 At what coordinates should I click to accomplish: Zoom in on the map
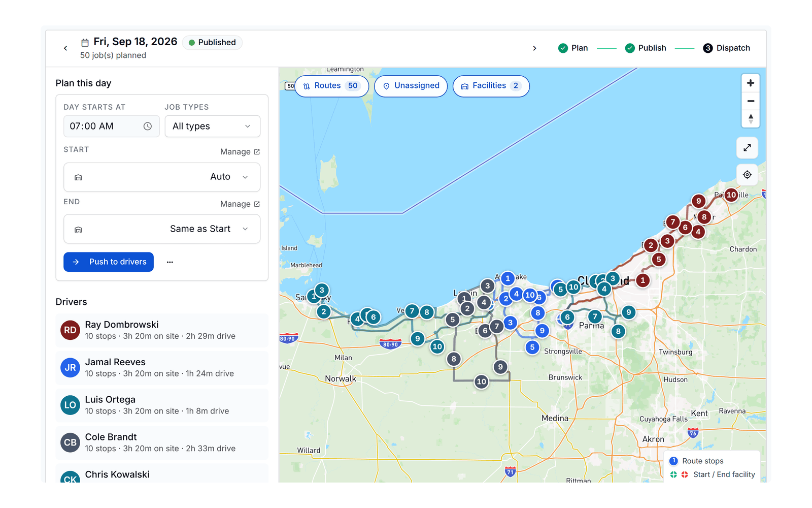point(751,83)
